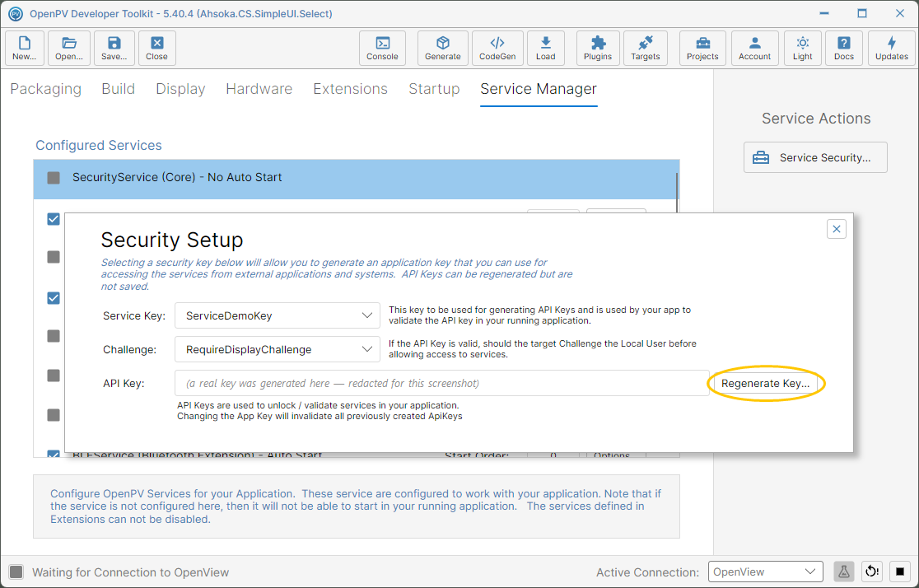The width and height of the screenshot is (919, 588).
Task: Click into the API Key field
Action: pyautogui.click(x=442, y=384)
